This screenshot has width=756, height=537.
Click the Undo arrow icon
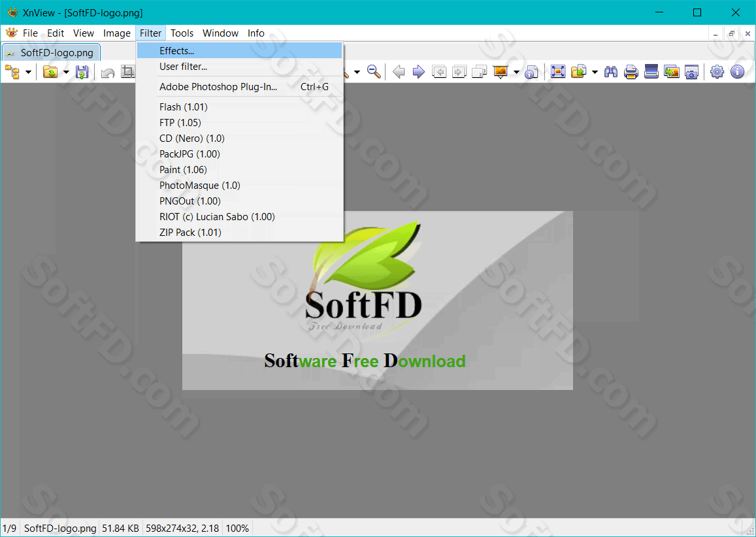[x=108, y=73]
